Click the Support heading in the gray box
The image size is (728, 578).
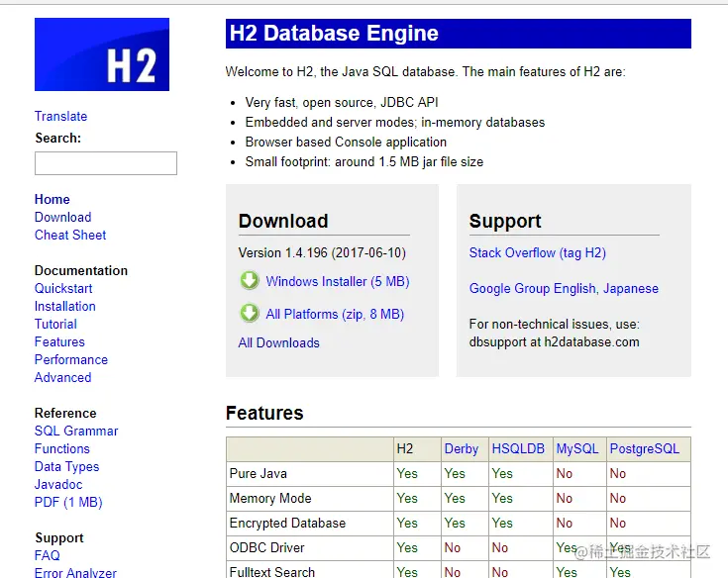coord(505,222)
